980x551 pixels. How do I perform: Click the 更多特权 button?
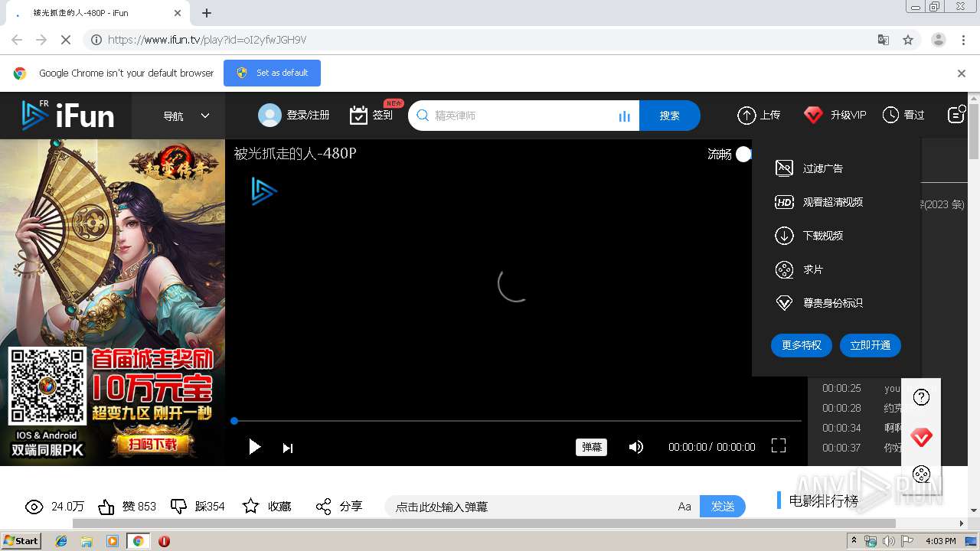pos(801,345)
